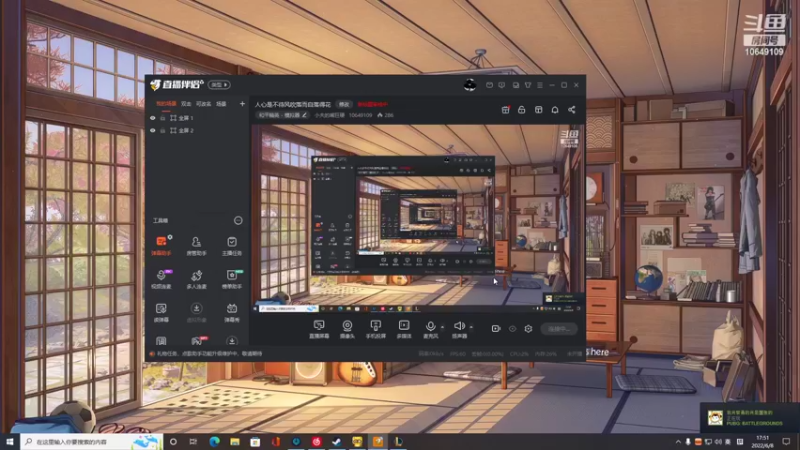
Task: Click the grayed download tool in toolbox
Action: (x=196, y=312)
